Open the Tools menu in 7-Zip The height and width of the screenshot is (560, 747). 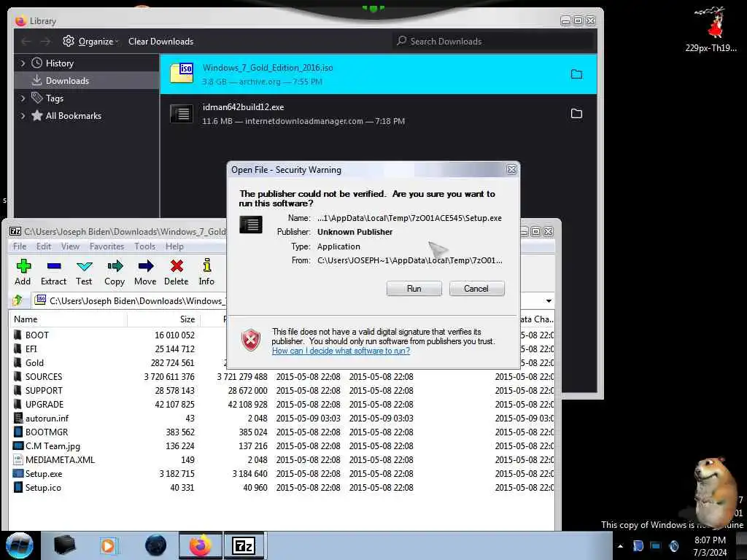[x=145, y=246]
